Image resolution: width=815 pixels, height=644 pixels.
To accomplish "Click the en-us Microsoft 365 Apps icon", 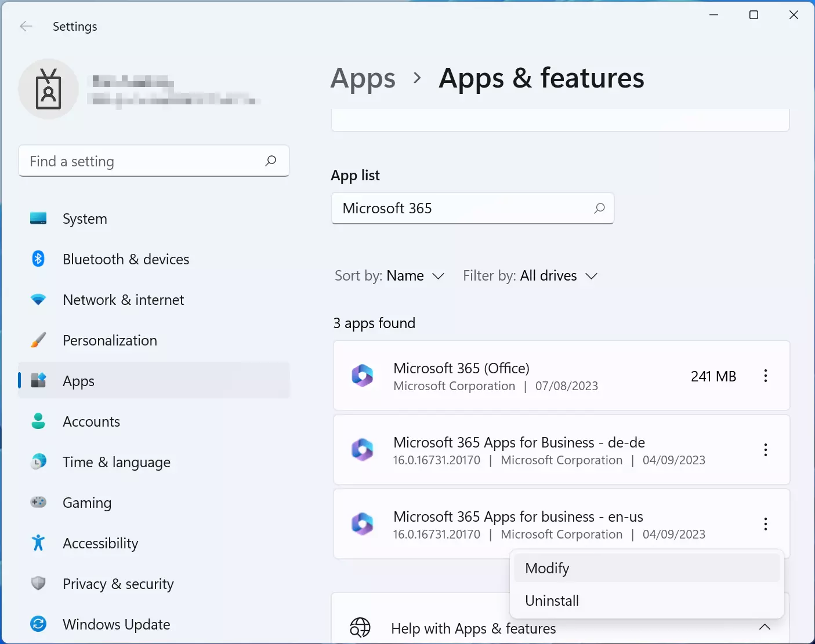I will click(x=363, y=524).
